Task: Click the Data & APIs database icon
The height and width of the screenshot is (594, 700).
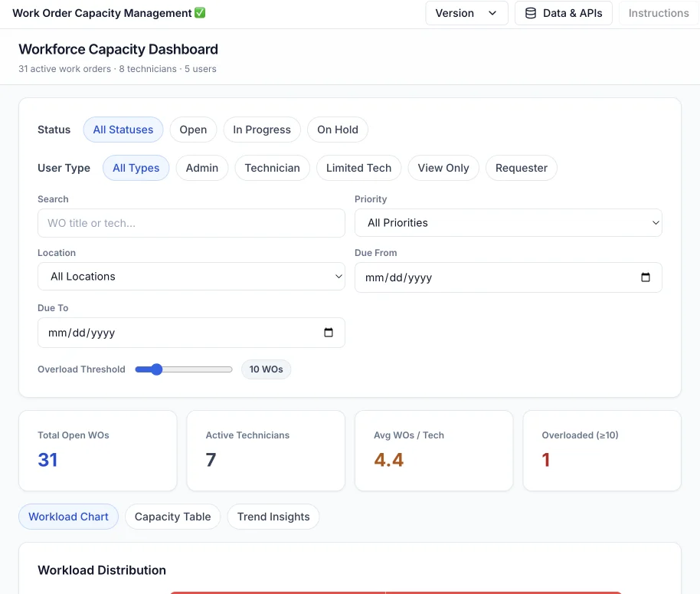Action: (x=530, y=13)
